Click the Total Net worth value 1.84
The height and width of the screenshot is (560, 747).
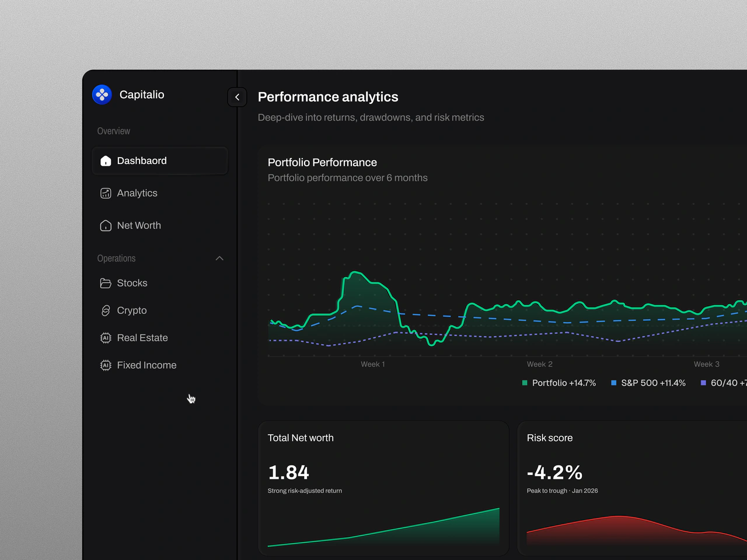tap(288, 472)
